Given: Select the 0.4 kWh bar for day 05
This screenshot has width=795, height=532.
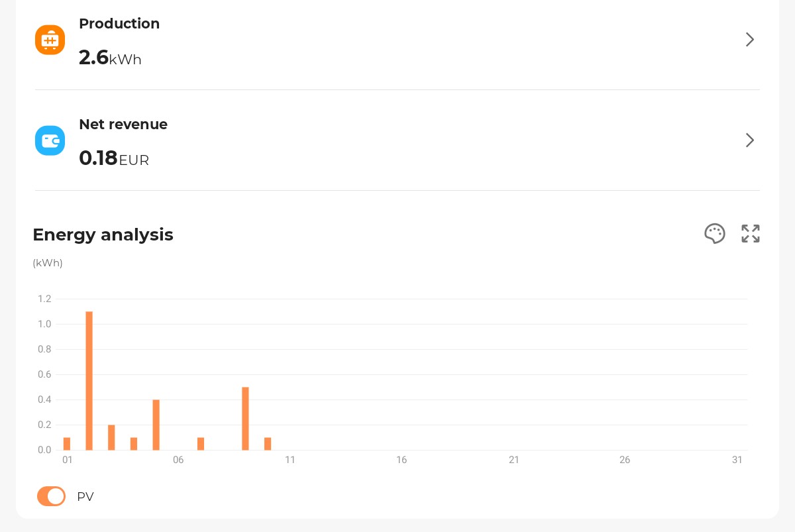Looking at the screenshot, I should point(156,425).
